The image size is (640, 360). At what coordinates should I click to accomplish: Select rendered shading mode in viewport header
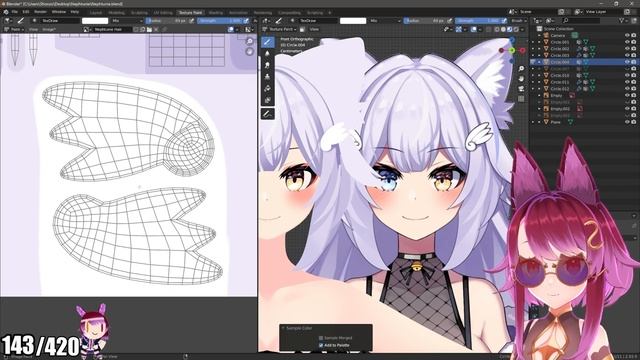(x=516, y=29)
